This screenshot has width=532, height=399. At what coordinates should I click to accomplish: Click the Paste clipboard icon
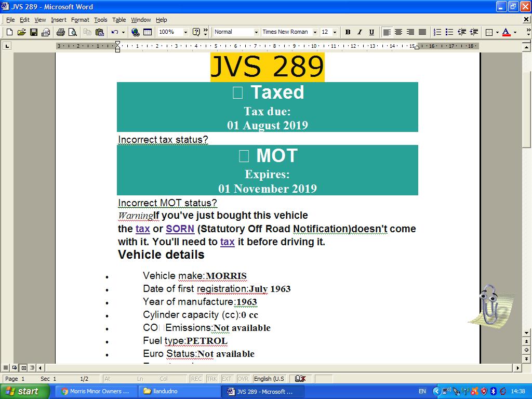[x=99, y=32]
